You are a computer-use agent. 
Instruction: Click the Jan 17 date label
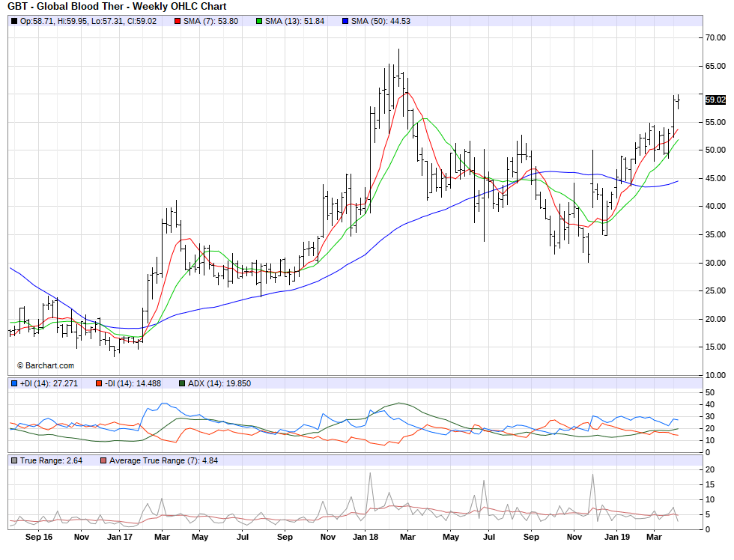[x=120, y=537]
